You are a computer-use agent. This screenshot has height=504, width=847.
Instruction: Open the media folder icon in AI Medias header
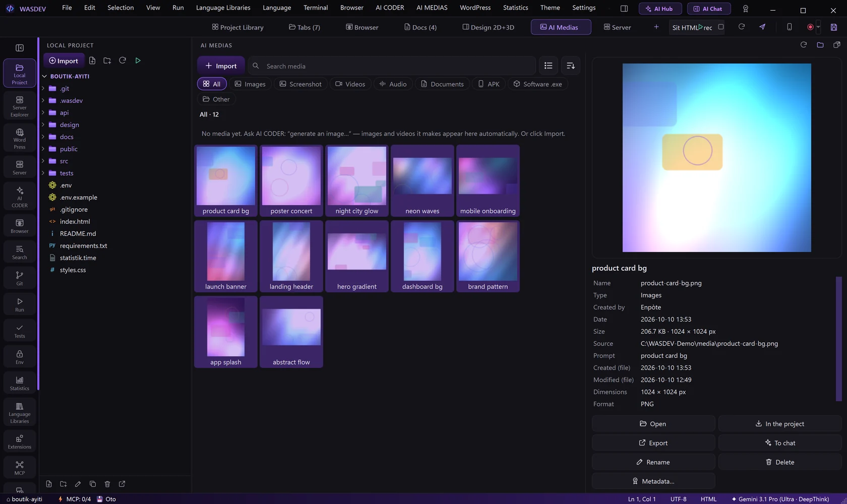[x=820, y=45]
